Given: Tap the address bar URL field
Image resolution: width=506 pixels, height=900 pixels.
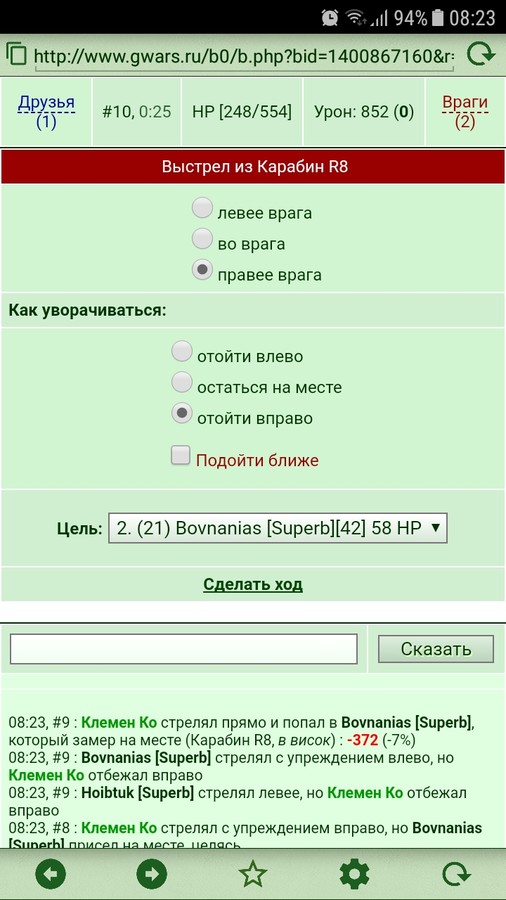Looking at the screenshot, I should tap(244, 56).
